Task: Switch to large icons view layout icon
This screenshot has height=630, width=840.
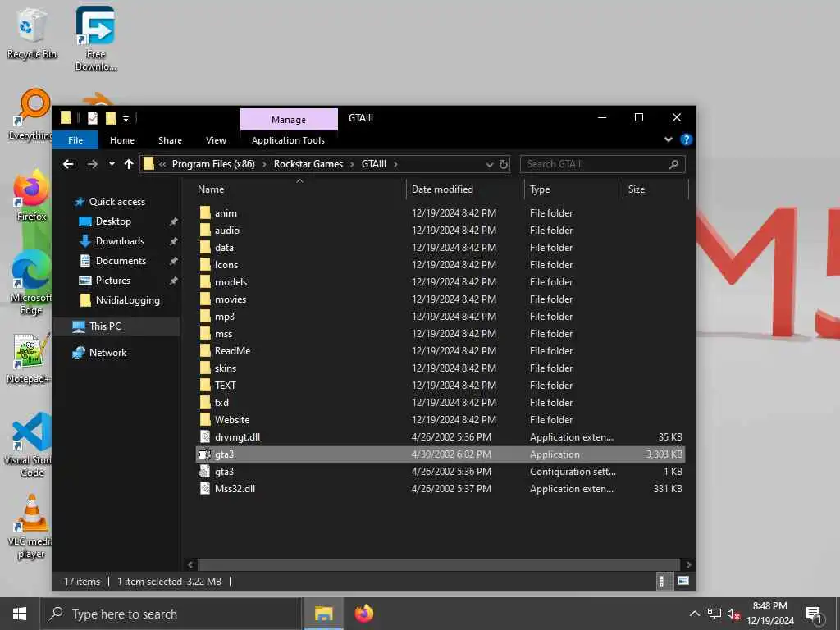Action: pyautogui.click(x=683, y=581)
